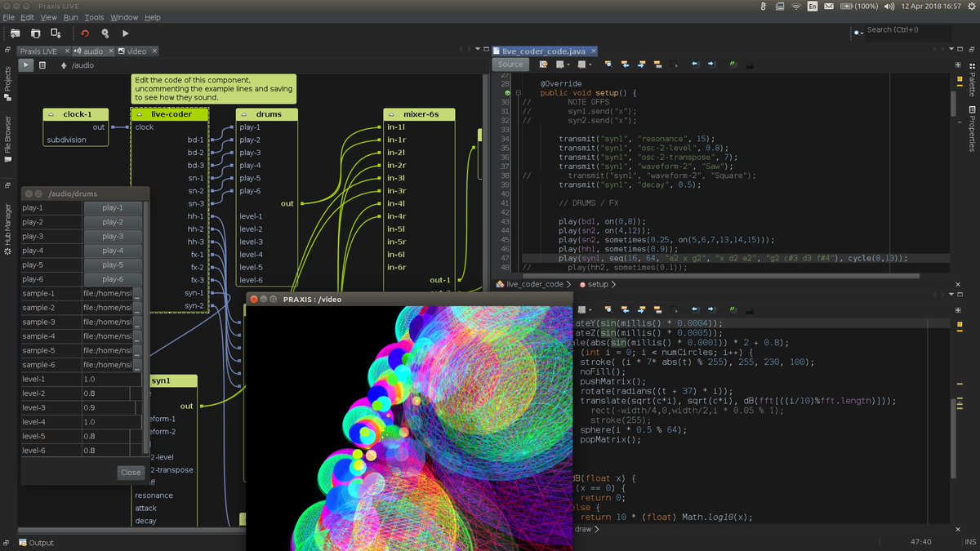The height and width of the screenshot is (551, 980).
Task: Click the red restart hub icon
Action: pos(85,33)
